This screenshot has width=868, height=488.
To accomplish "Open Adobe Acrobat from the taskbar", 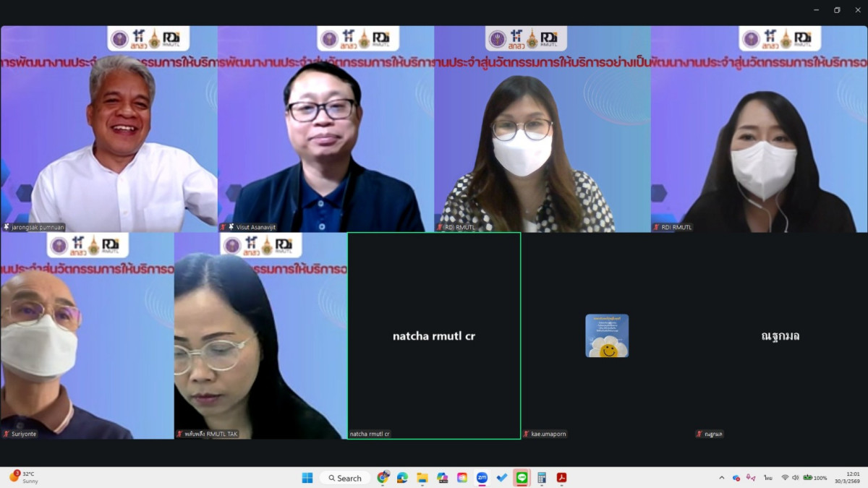I will point(561,478).
